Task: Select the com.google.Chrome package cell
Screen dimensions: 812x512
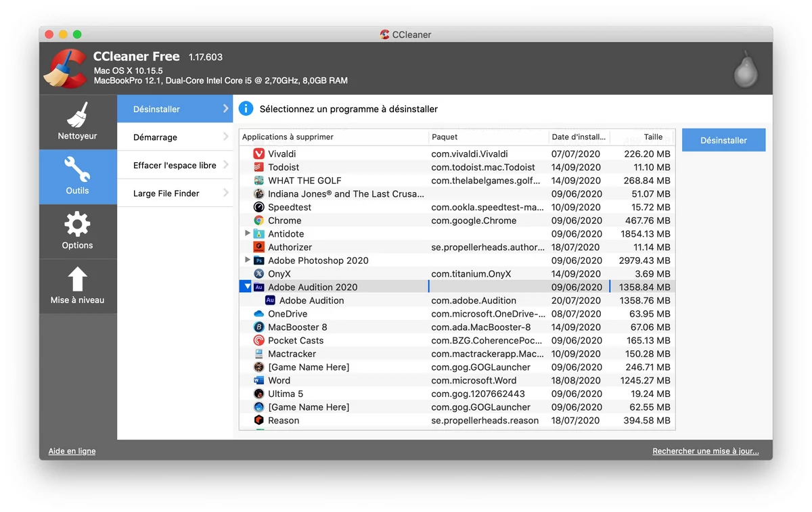Action: coord(474,220)
